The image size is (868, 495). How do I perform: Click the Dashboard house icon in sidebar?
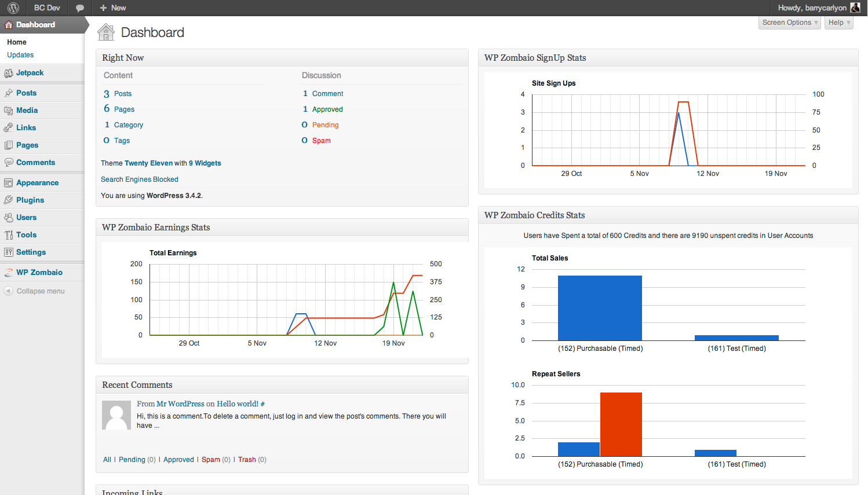tap(9, 25)
